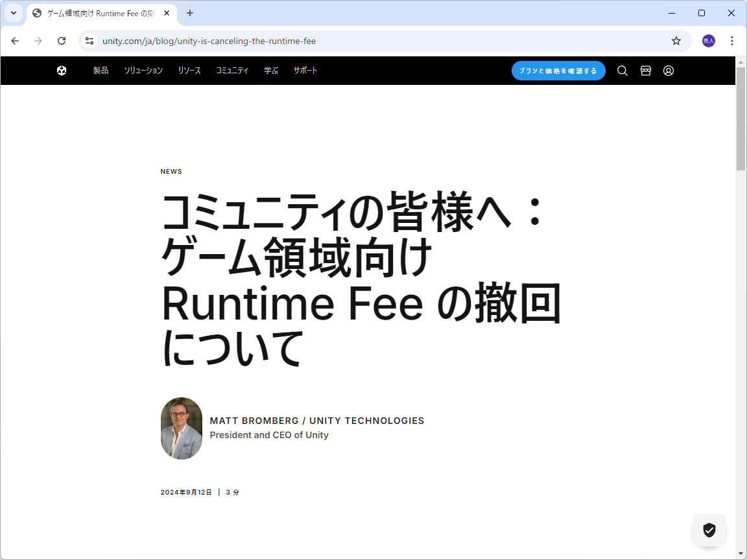Screen dimensions: 747x560
Task: Click the back navigation arrow
Action: click(15, 40)
